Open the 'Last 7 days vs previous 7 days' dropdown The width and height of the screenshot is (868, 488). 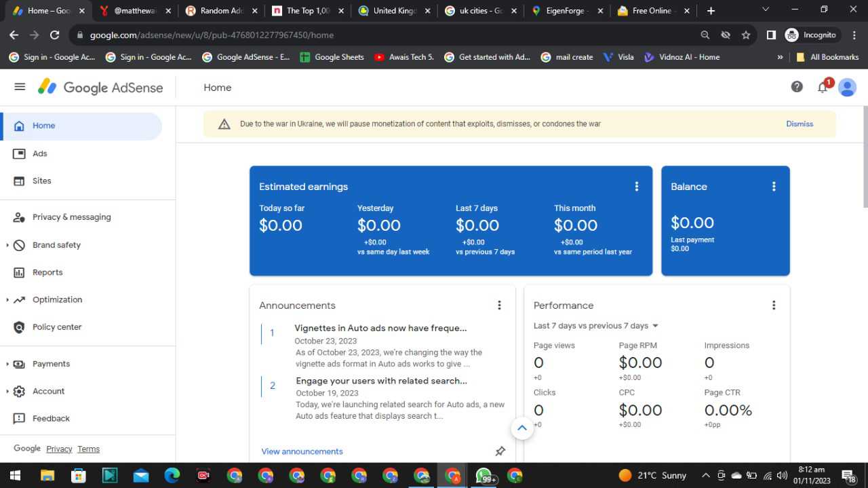(x=596, y=326)
